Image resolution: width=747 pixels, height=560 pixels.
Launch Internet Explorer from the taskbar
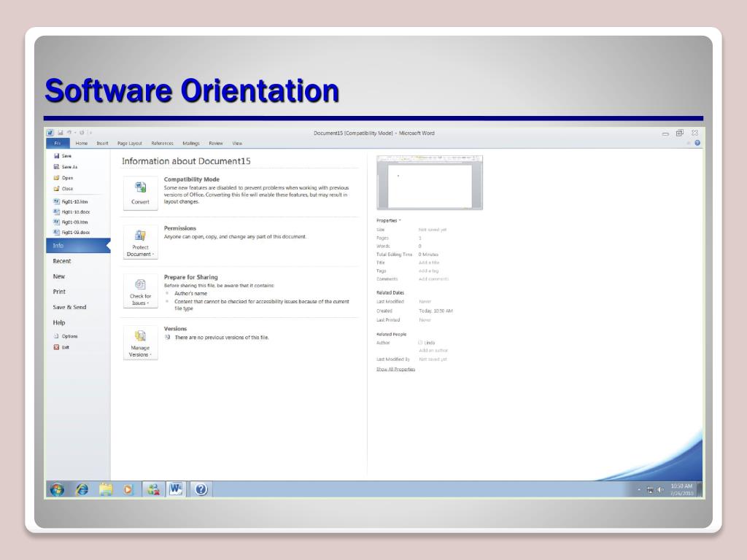coord(82,489)
